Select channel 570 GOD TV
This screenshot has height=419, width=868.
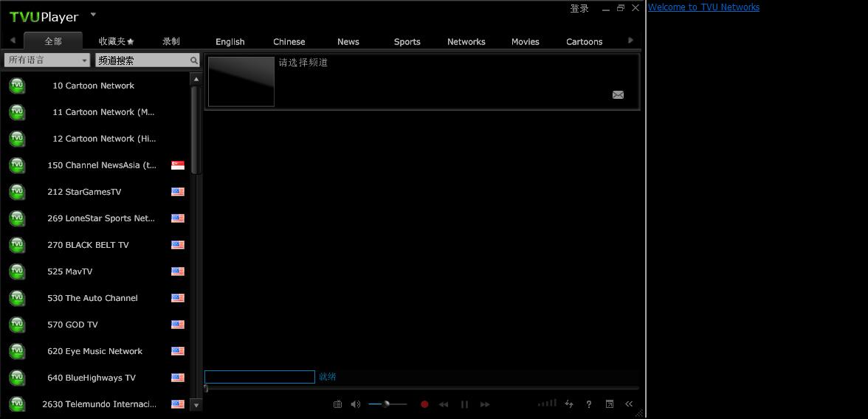(95, 325)
